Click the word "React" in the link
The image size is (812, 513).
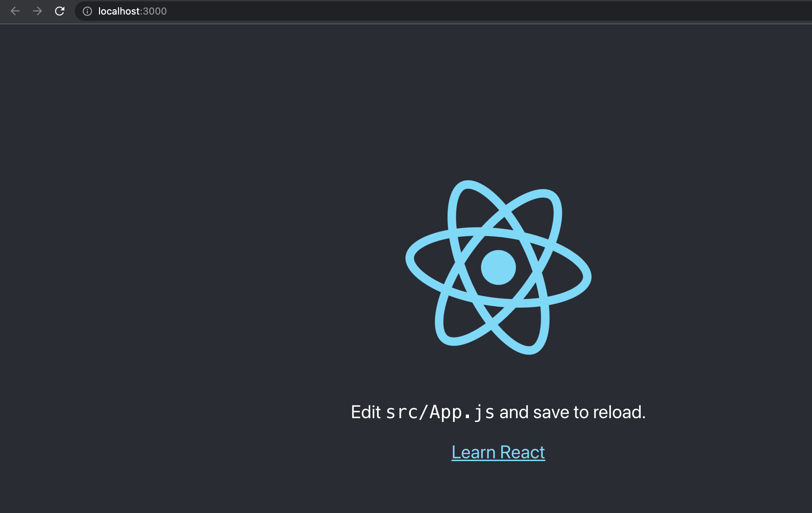point(522,452)
